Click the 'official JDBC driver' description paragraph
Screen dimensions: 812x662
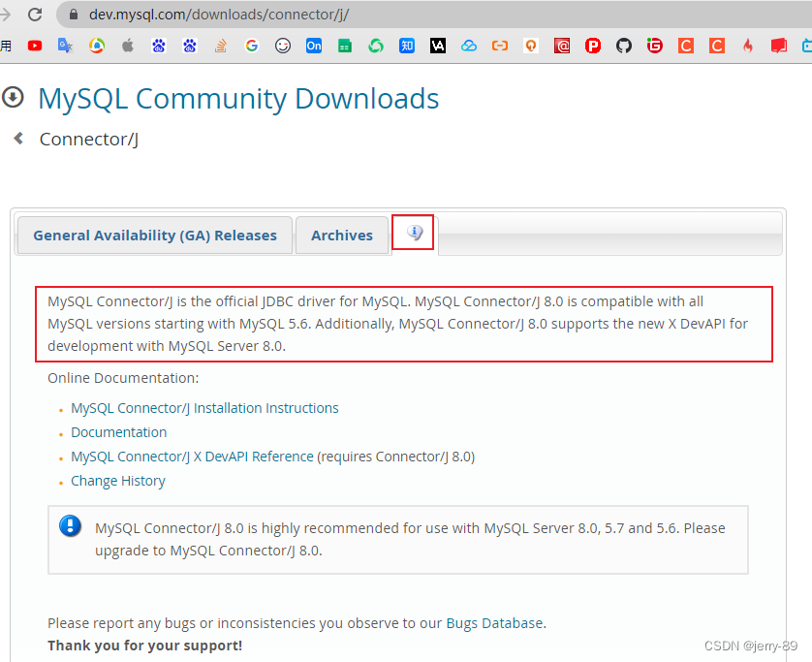(x=397, y=324)
